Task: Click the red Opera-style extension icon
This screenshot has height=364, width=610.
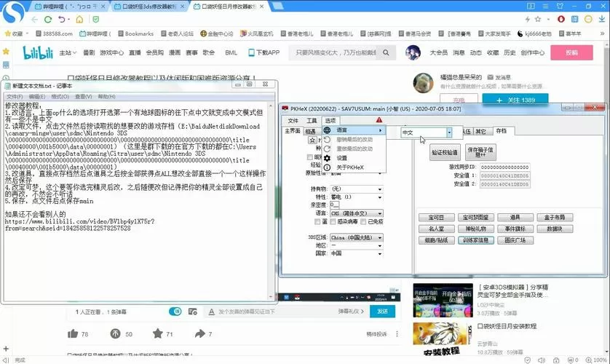Action: coord(561,19)
